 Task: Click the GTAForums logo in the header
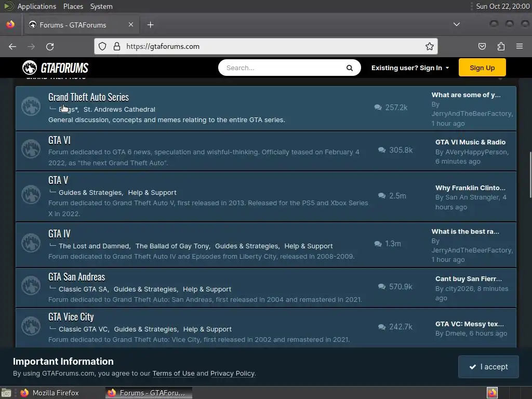click(55, 68)
